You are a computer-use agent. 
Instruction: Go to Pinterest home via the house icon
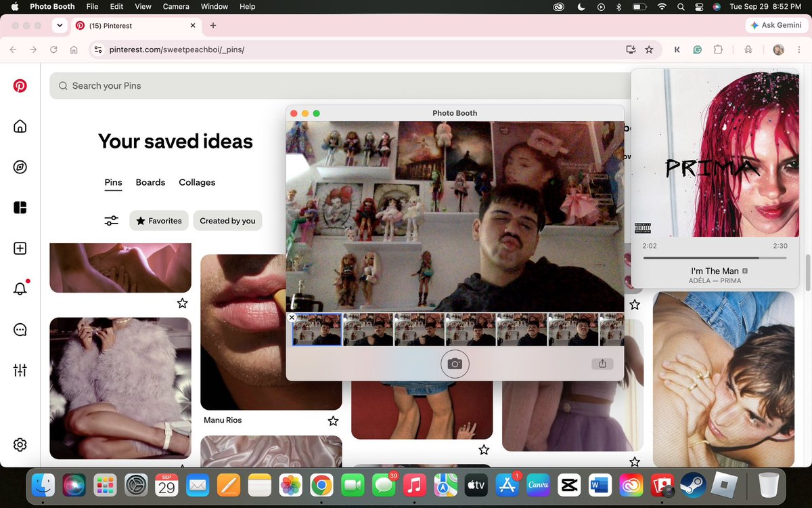(x=20, y=127)
